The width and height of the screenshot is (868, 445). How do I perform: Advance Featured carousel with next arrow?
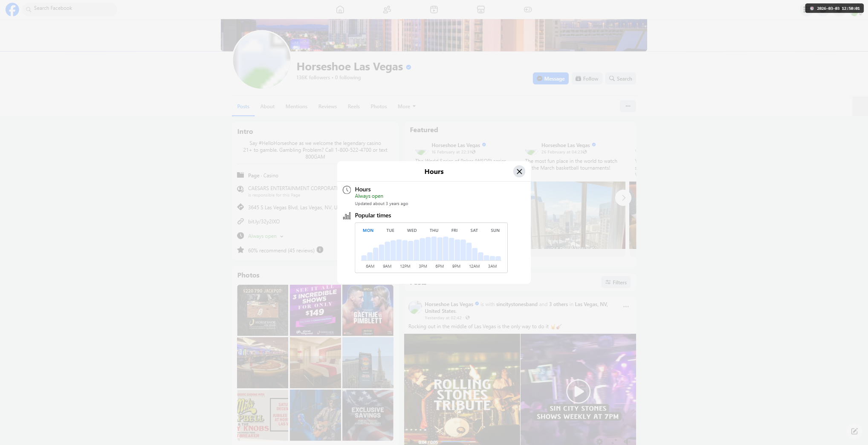pos(623,198)
